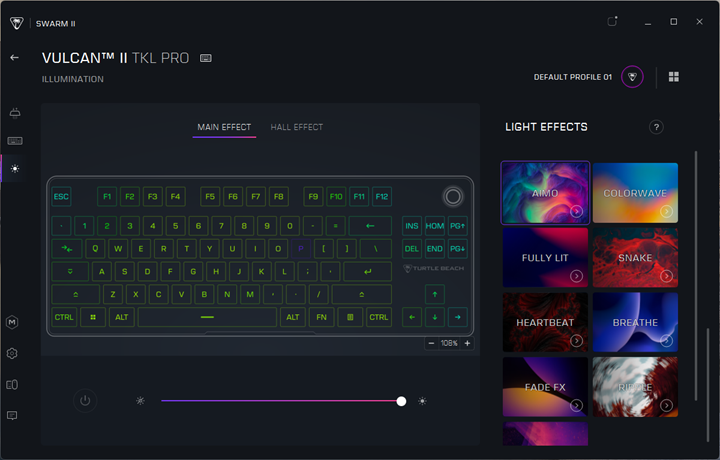Click the brightness slider handle
720x460 pixels.
pyautogui.click(x=401, y=401)
